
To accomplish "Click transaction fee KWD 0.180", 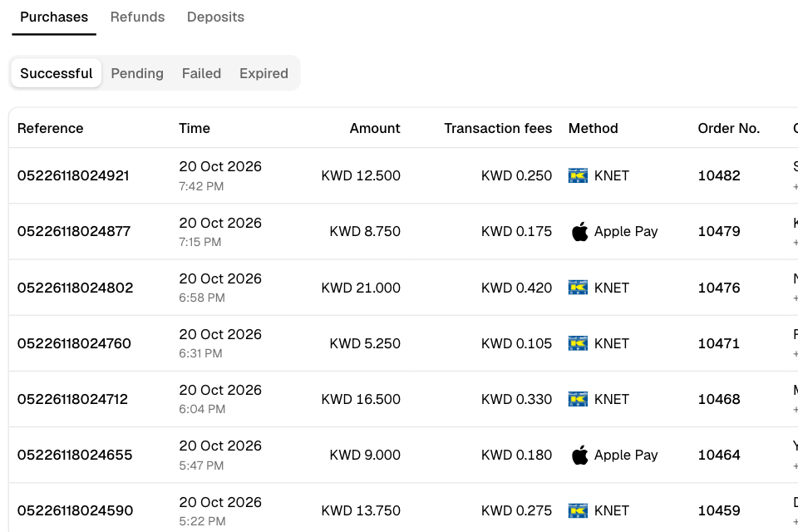I will [x=516, y=456].
